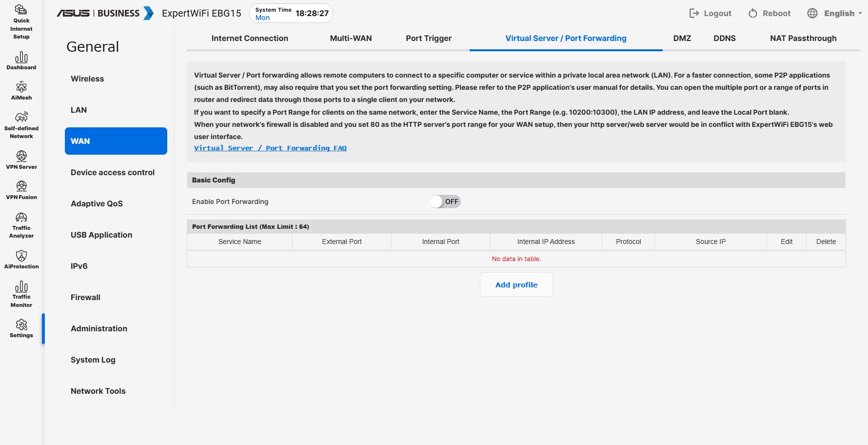Image resolution: width=868 pixels, height=445 pixels.
Task: Open Self-defined Network icon
Action: 21,117
